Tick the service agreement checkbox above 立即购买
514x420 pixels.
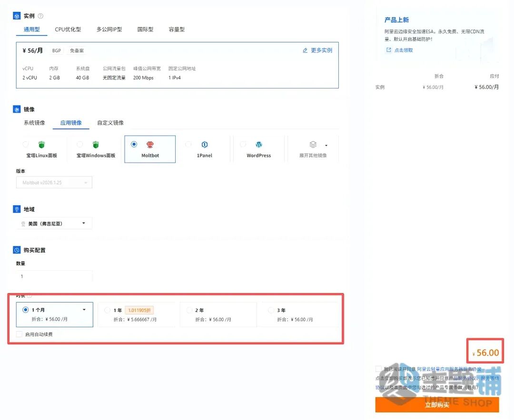point(379,369)
